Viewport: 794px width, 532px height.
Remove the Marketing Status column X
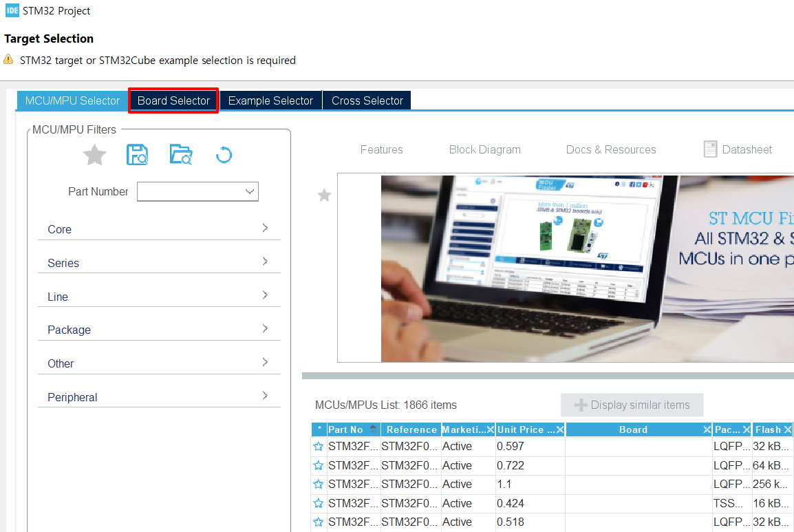pyautogui.click(x=490, y=429)
